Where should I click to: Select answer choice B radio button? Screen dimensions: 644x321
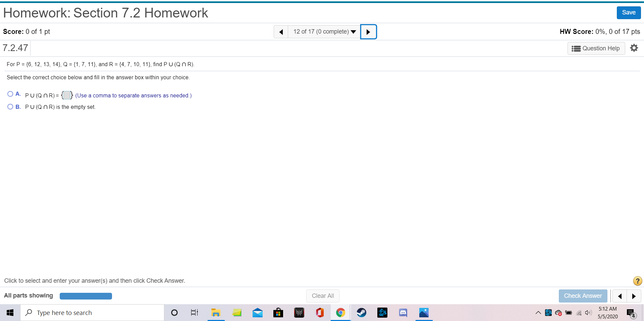[x=10, y=107]
